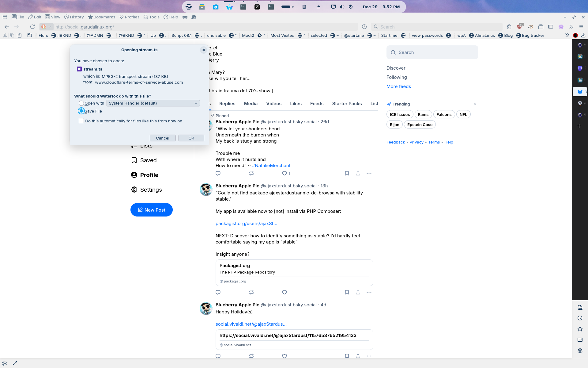Repost the pinned Natalie Merchant post
Image resolution: width=588 pixels, height=368 pixels.
point(251,173)
